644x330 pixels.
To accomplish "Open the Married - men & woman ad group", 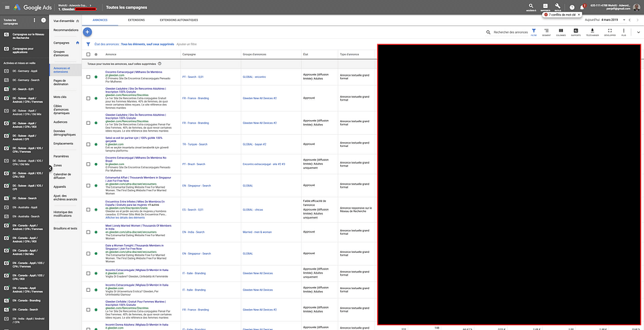I will 257,232.
